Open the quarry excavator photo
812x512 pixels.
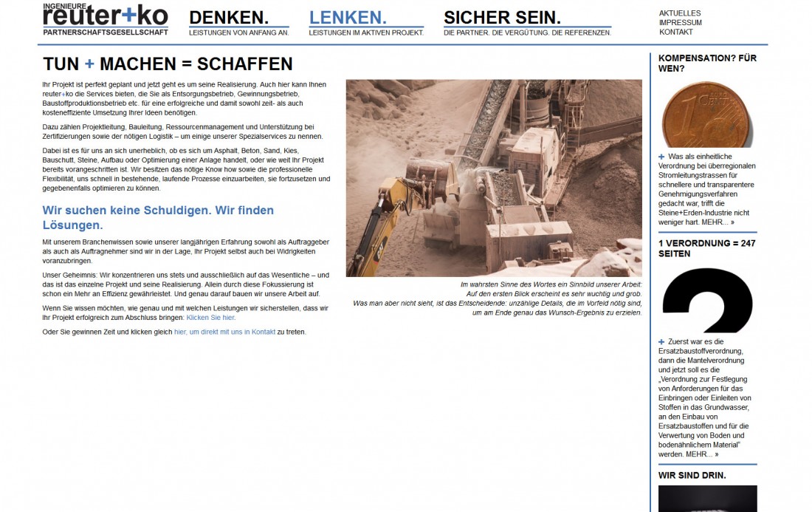click(x=494, y=178)
